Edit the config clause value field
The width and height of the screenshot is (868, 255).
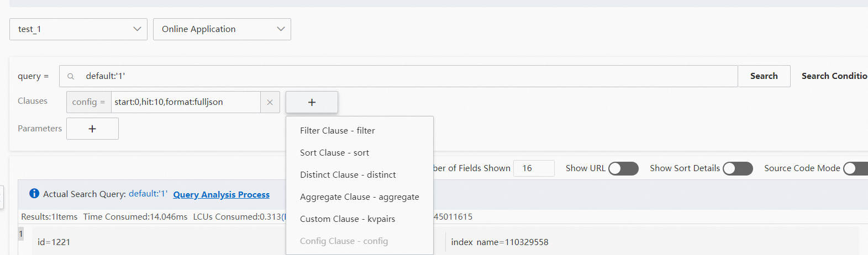coord(186,102)
